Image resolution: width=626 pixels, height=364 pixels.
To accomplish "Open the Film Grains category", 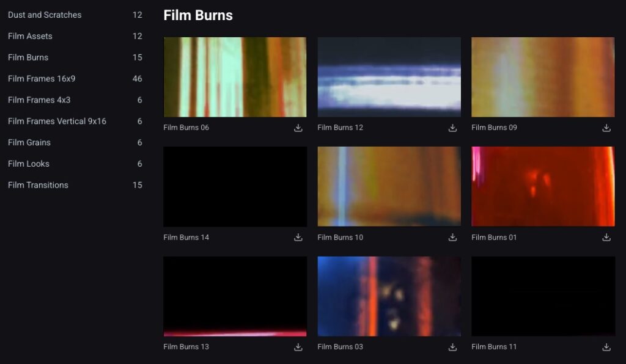I will pyautogui.click(x=29, y=142).
